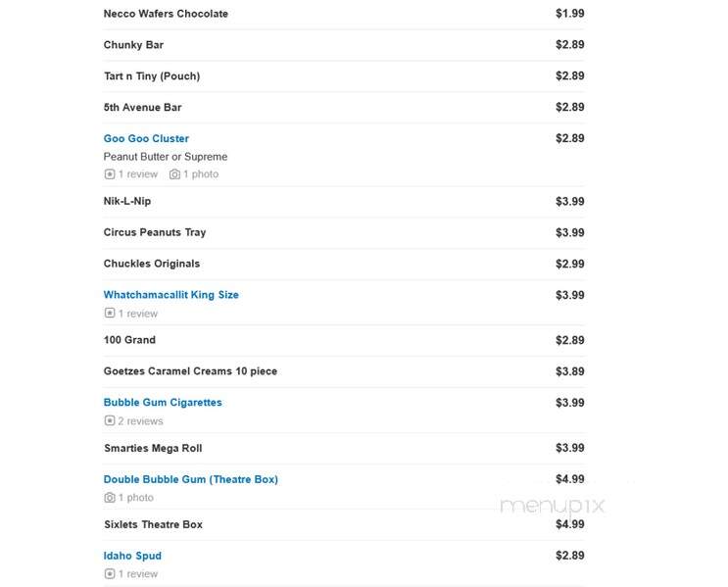728x587 pixels.
Task: Click the review icon under Goo Goo Cluster
Action: (x=110, y=174)
